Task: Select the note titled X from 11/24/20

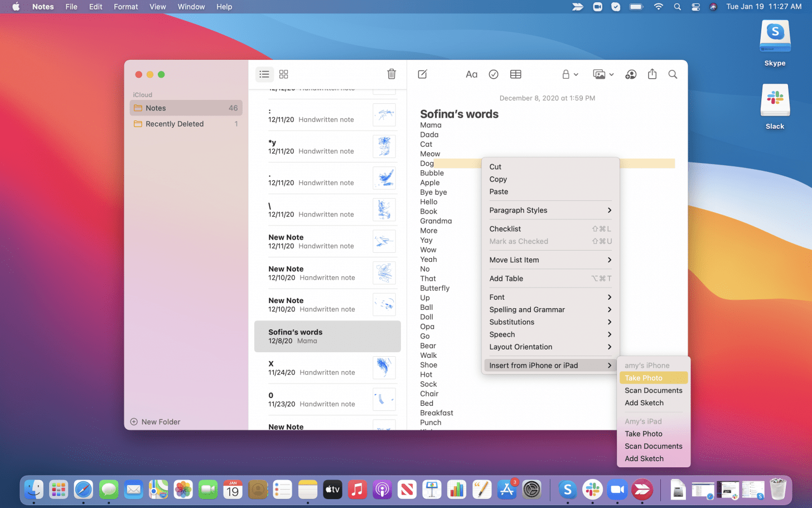Action: tap(327, 368)
